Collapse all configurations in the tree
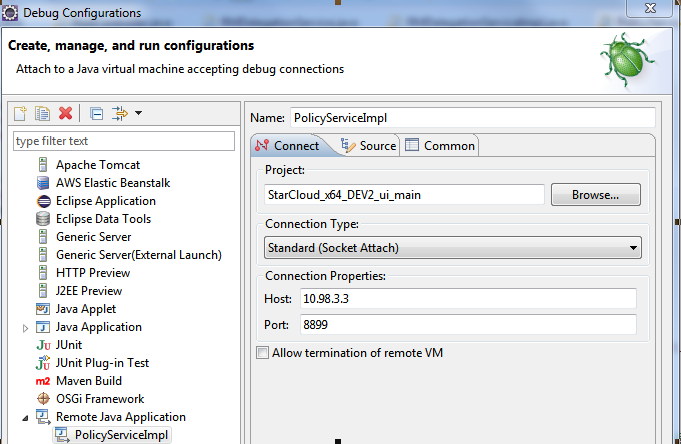Viewport: 681px width, 444px height. pyautogui.click(x=96, y=114)
